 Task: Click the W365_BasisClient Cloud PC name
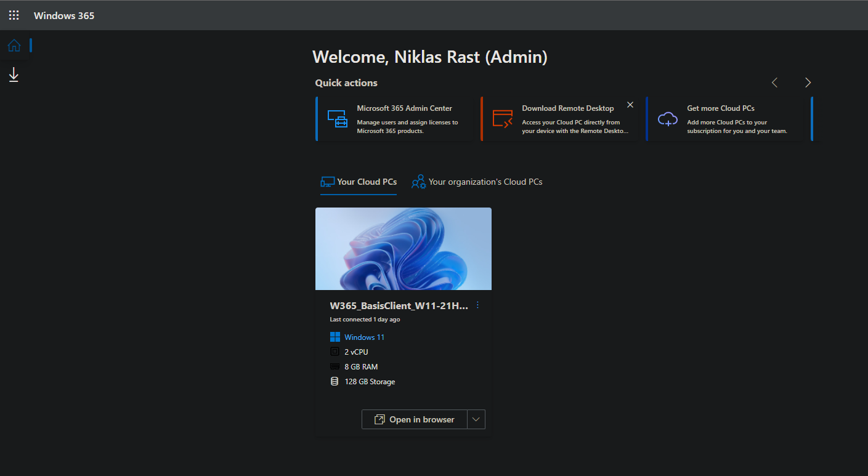tap(399, 305)
